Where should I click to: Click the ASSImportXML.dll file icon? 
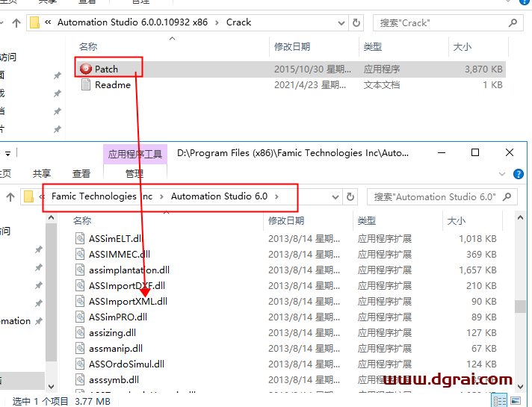80,301
